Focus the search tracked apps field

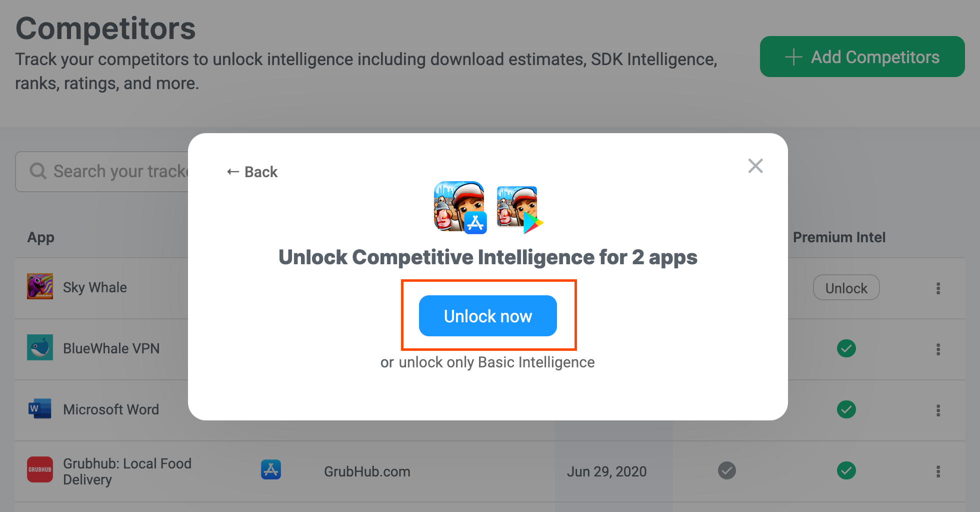point(102,172)
